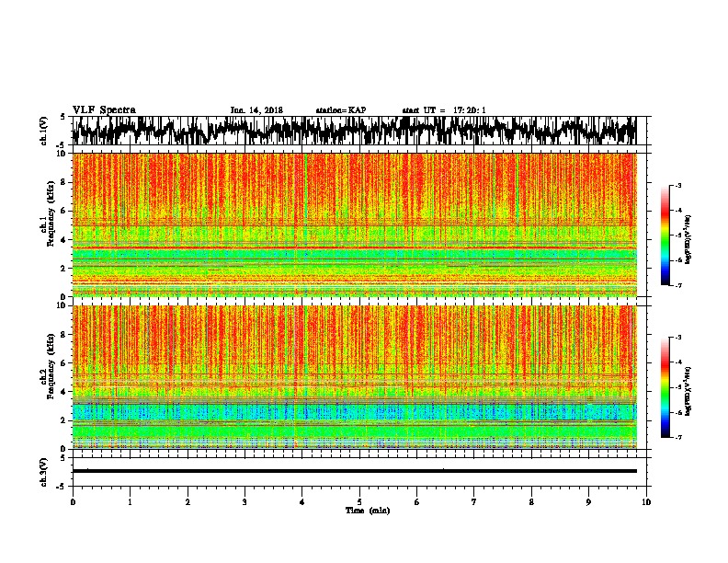Click time axis tick label "6"
The width and height of the screenshot is (728, 563).
pyautogui.click(x=417, y=502)
